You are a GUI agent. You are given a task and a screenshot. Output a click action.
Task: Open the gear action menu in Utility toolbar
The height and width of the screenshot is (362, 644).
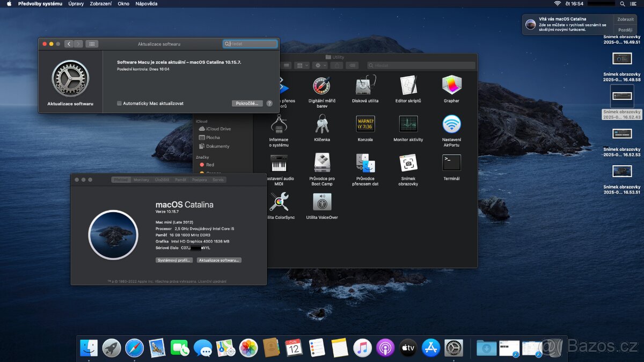[320, 65]
